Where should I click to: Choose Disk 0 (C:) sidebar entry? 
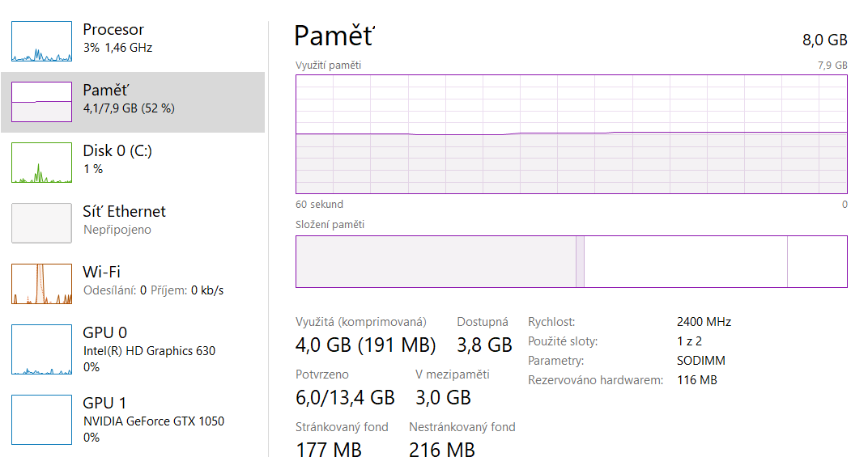tap(133, 163)
